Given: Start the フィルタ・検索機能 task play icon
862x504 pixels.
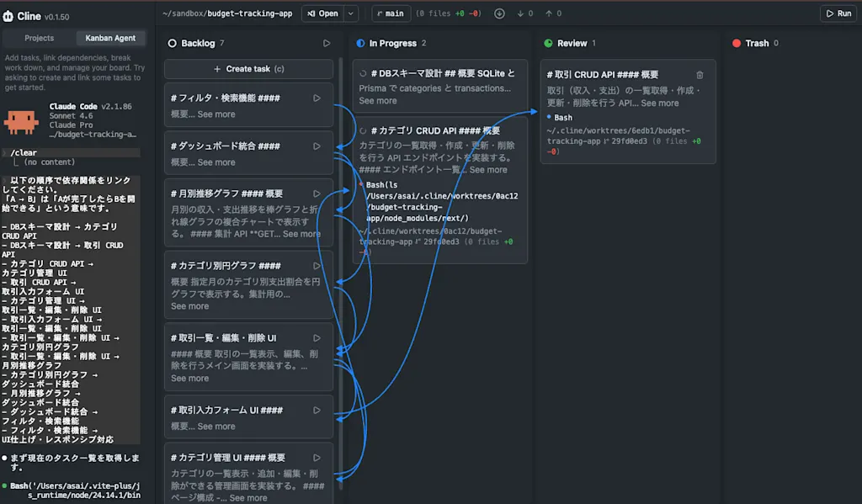Looking at the screenshot, I should [x=317, y=98].
